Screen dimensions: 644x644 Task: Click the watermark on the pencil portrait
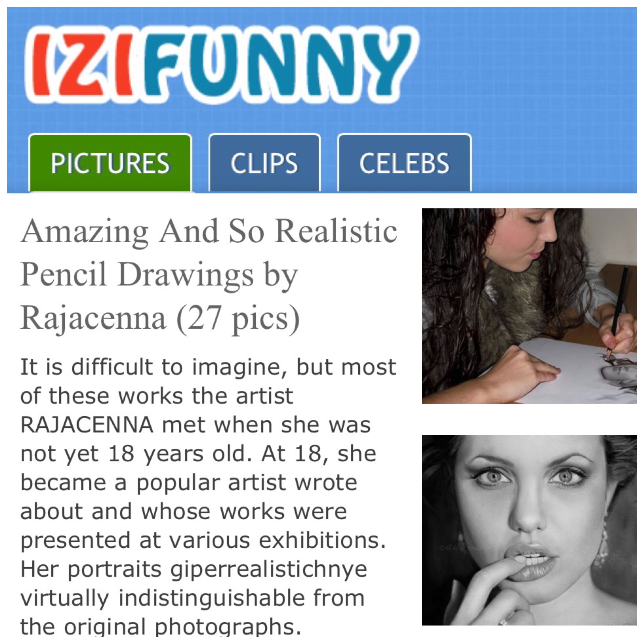point(465,548)
